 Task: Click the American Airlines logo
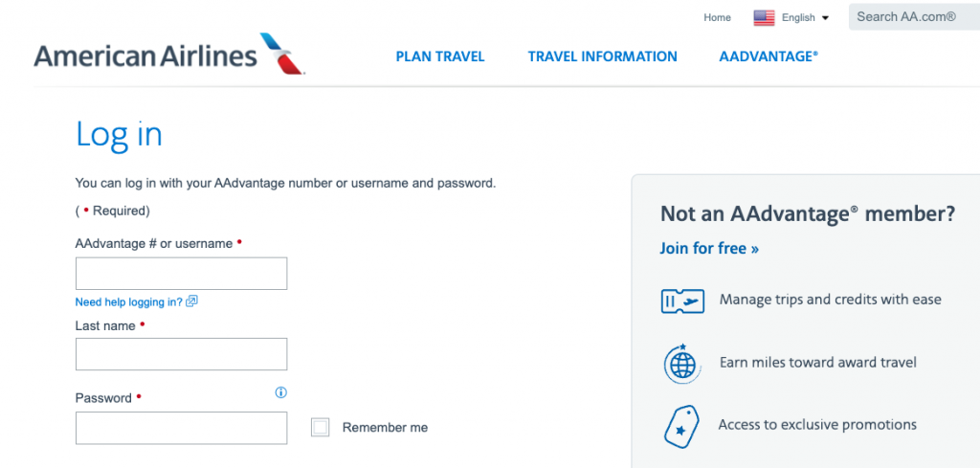click(168, 55)
